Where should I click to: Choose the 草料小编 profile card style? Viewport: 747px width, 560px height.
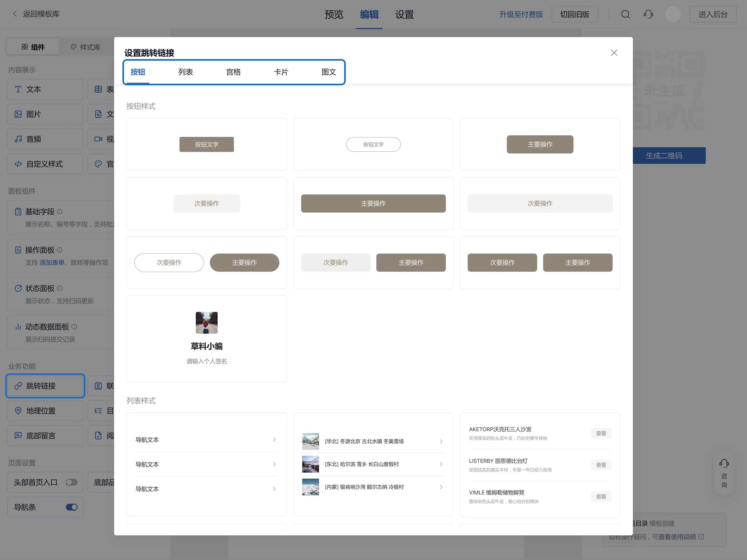(207, 339)
